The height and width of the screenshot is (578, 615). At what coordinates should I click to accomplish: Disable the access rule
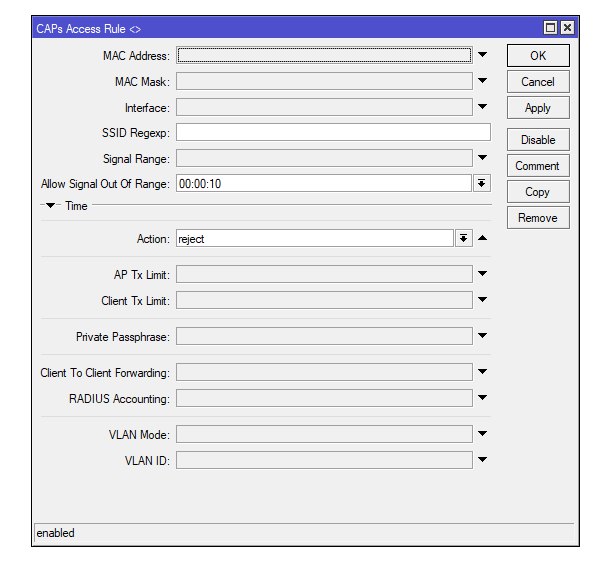point(538,140)
